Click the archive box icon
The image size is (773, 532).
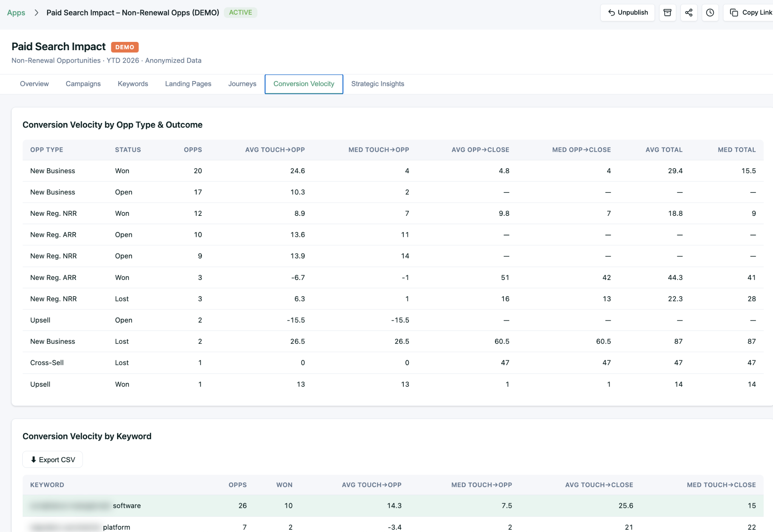[667, 12]
